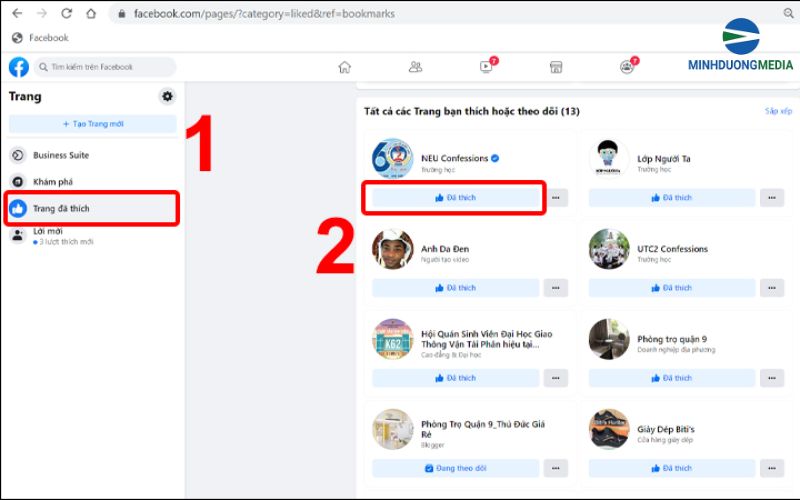Click the blue verified badge of NEU Confessions

tap(495, 158)
